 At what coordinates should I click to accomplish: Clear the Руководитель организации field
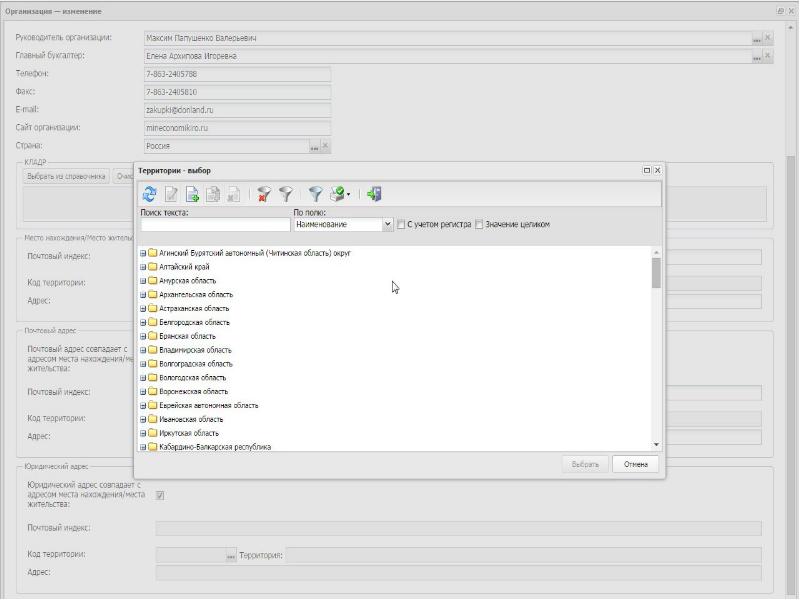767,38
